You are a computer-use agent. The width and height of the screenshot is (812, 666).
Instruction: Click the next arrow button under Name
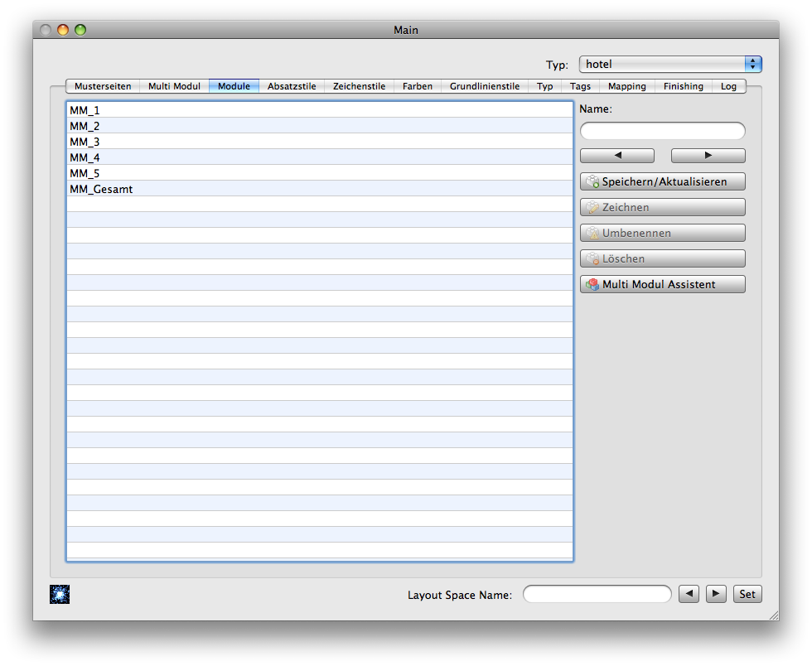pos(708,156)
